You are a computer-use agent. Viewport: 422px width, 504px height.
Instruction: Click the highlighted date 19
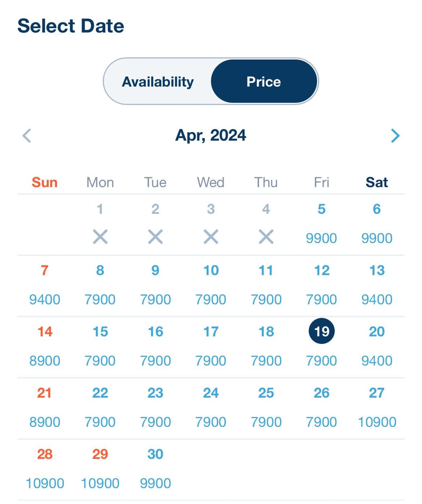tap(322, 331)
